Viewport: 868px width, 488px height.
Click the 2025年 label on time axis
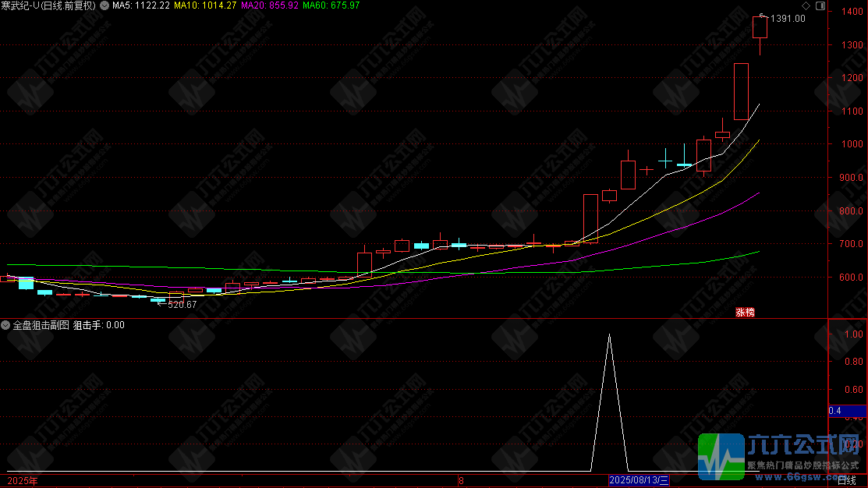[23, 481]
